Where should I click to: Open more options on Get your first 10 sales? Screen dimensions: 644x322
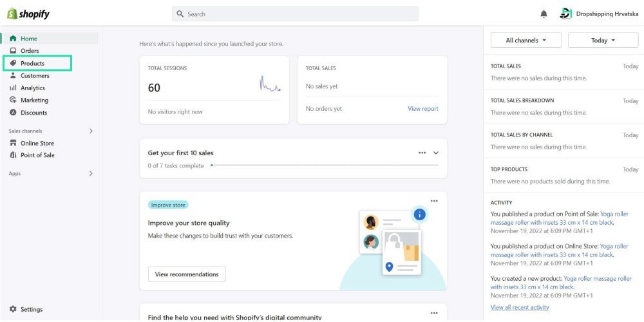422,153
